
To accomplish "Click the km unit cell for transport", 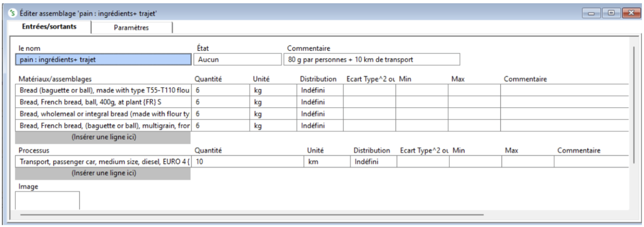I will pos(327,161).
